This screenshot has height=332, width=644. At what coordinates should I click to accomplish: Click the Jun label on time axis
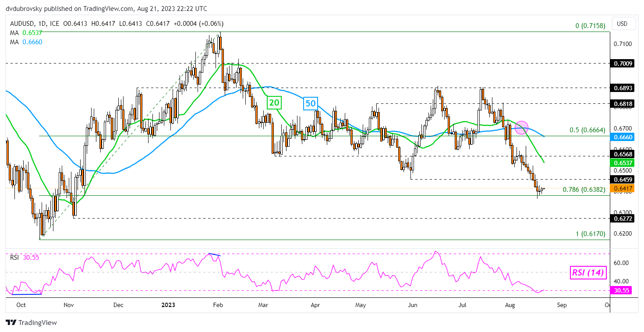click(412, 305)
